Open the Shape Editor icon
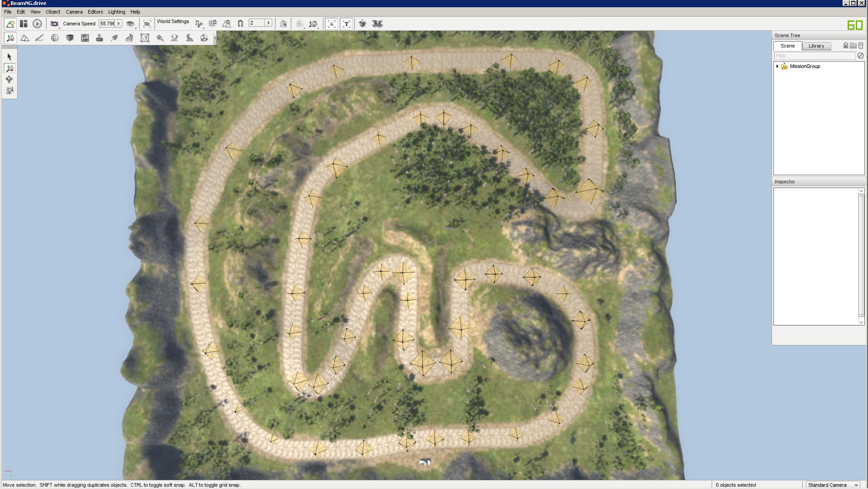The image size is (868, 489). point(204,38)
